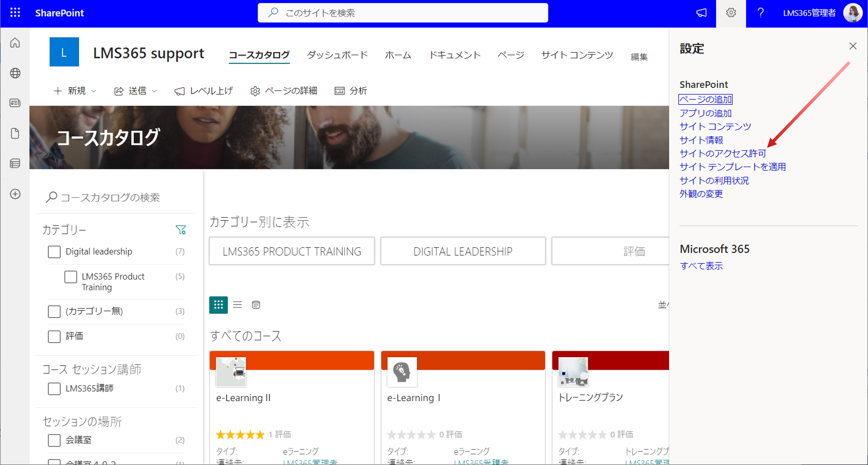Click the LMS365 PRODUCT TRAINING category button

292,251
